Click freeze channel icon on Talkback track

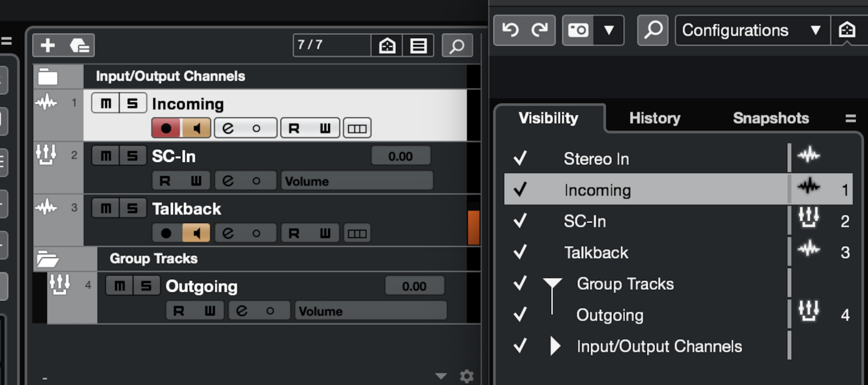coord(357,233)
